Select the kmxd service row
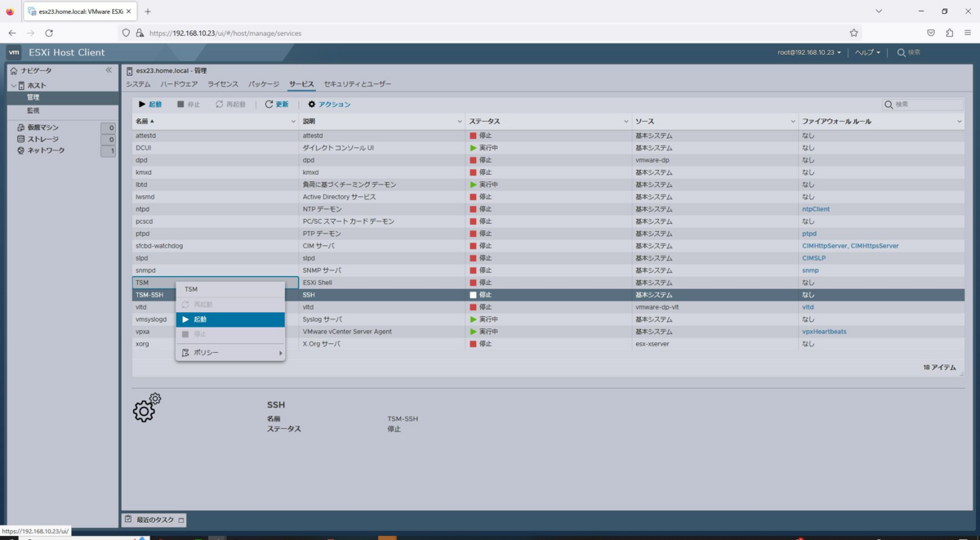The width and height of the screenshot is (980, 540). click(548, 172)
